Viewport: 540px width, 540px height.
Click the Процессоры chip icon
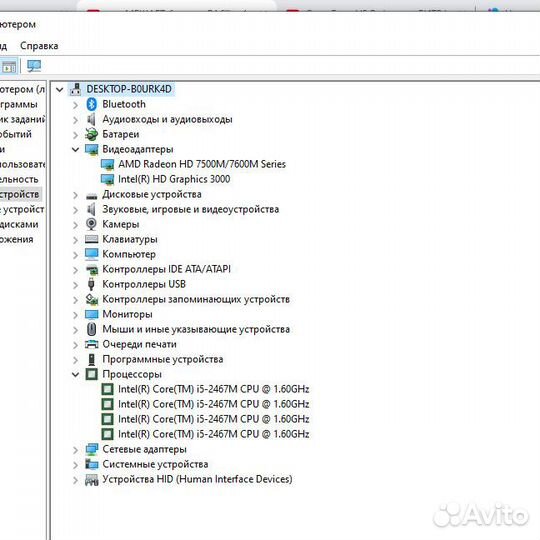click(91, 374)
